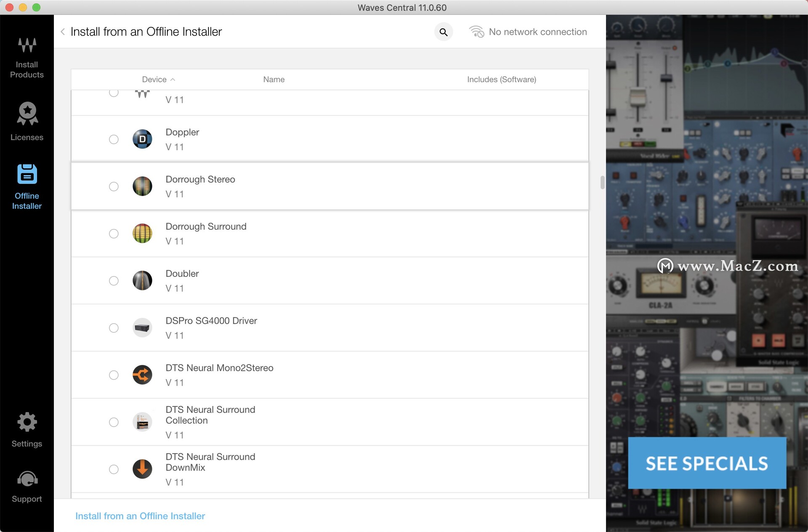Click the Doppler product icon
Image resolution: width=808 pixels, height=532 pixels.
[142, 139]
